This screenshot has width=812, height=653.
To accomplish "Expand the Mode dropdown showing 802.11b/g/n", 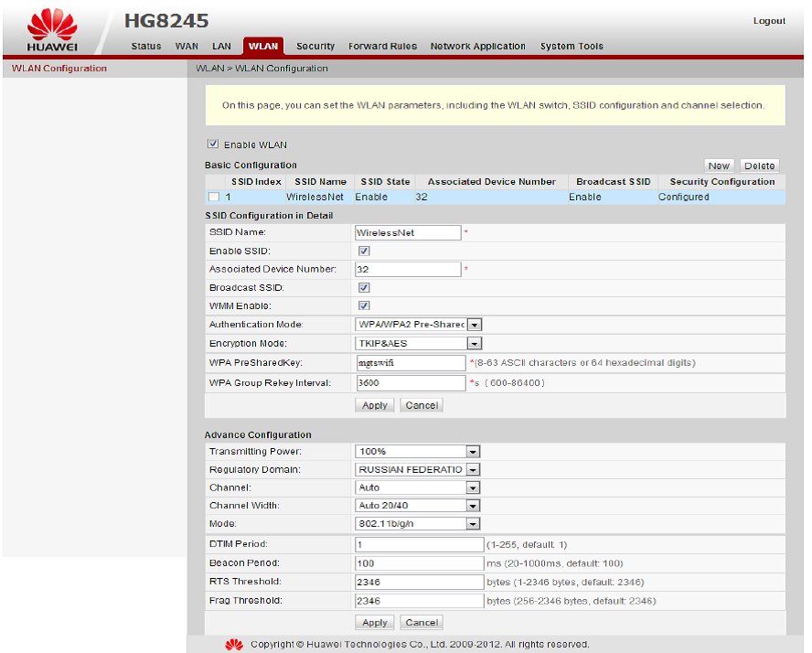I will coord(417,523).
